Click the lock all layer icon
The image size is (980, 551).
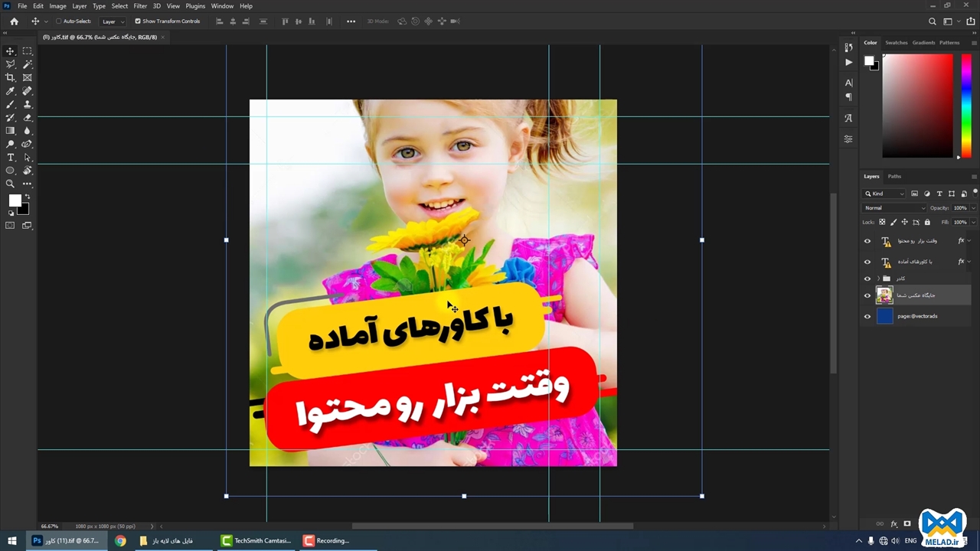coord(927,222)
